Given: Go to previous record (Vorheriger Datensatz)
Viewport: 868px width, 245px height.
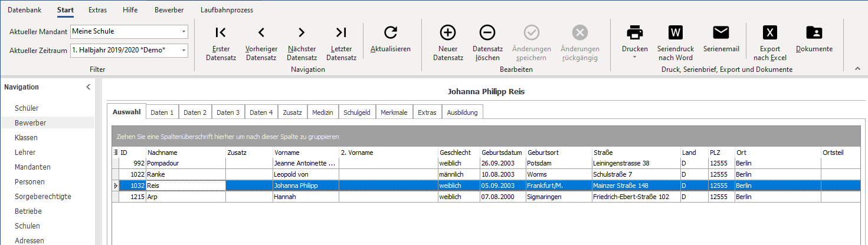Looking at the screenshot, I should click(261, 32).
